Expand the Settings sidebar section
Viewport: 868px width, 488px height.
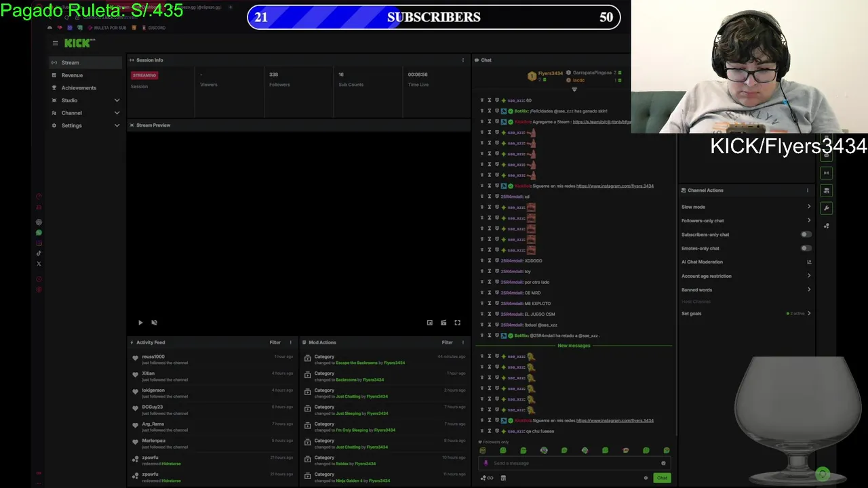[85, 125]
